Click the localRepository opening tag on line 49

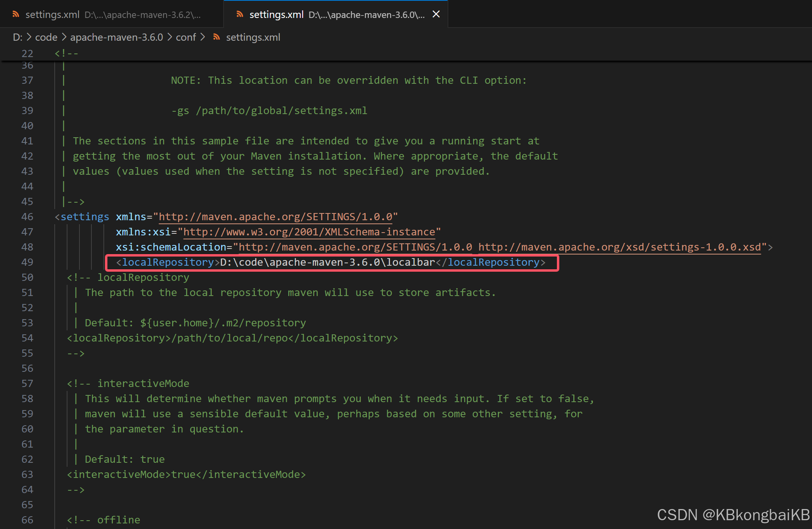[x=168, y=262]
